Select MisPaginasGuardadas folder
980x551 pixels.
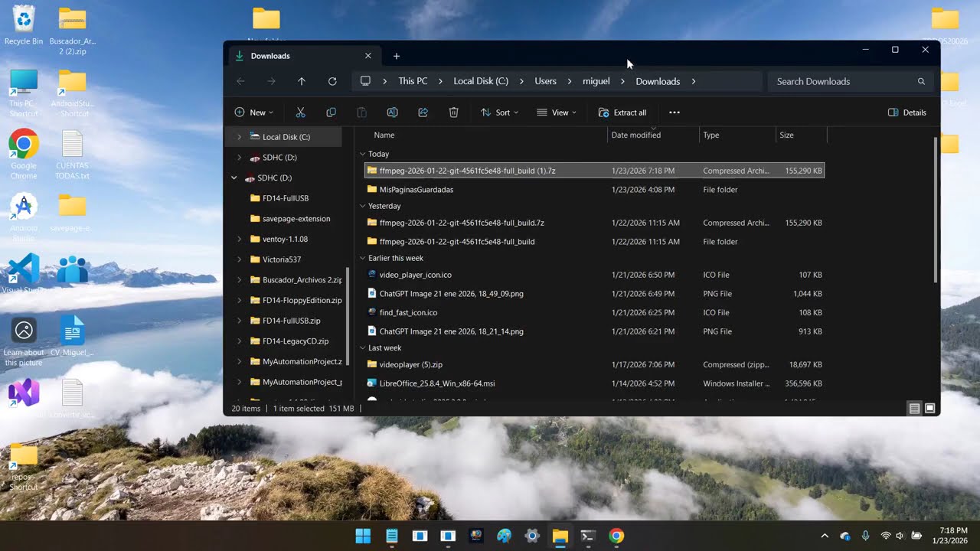[594, 189]
